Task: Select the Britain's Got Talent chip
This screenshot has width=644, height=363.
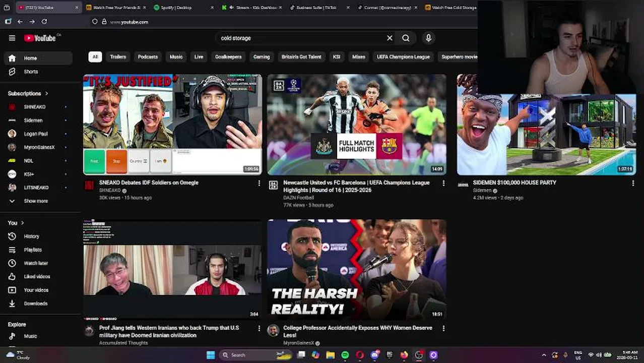Action: click(x=301, y=57)
